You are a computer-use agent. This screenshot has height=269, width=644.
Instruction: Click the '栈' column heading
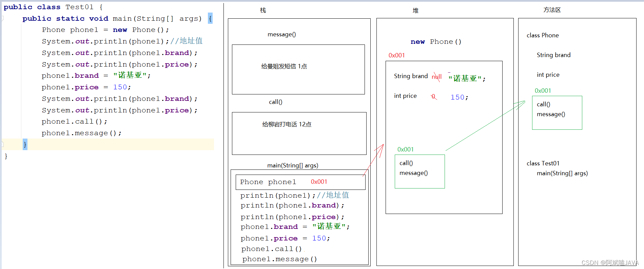coord(263,11)
